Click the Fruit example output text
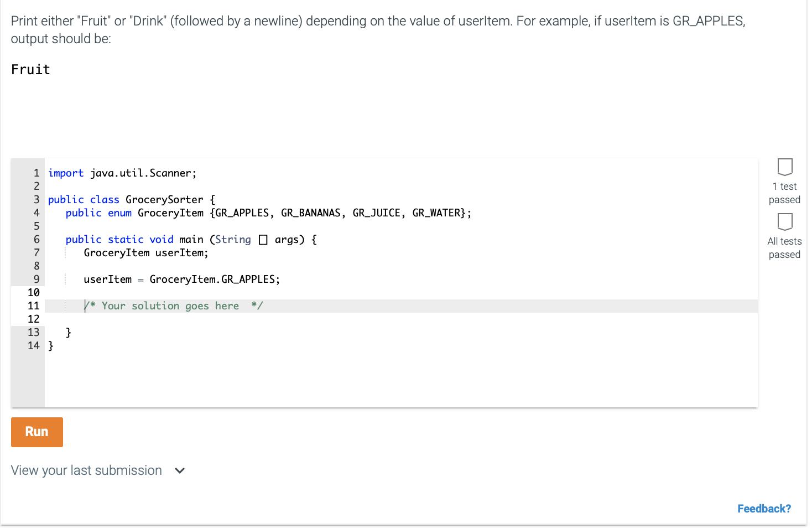The height and width of the screenshot is (528, 812). tap(31, 70)
